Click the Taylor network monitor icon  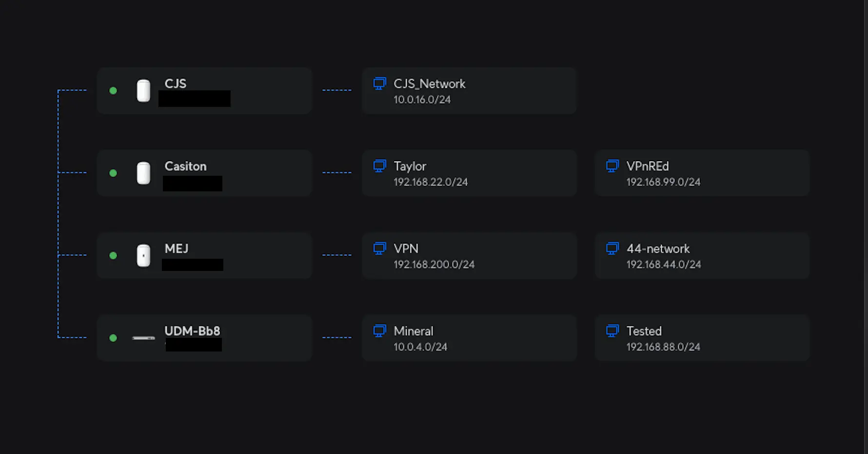379,166
